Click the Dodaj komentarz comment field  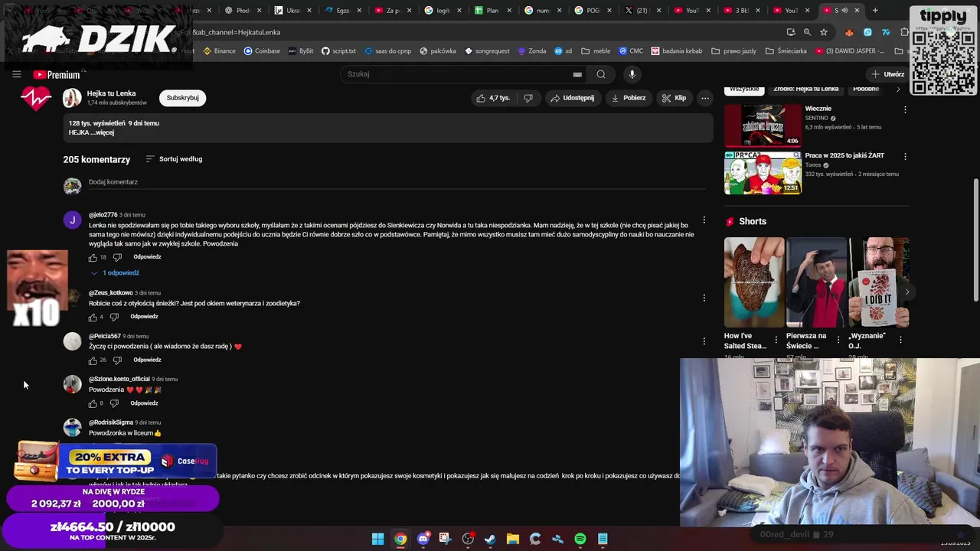click(x=397, y=183)
